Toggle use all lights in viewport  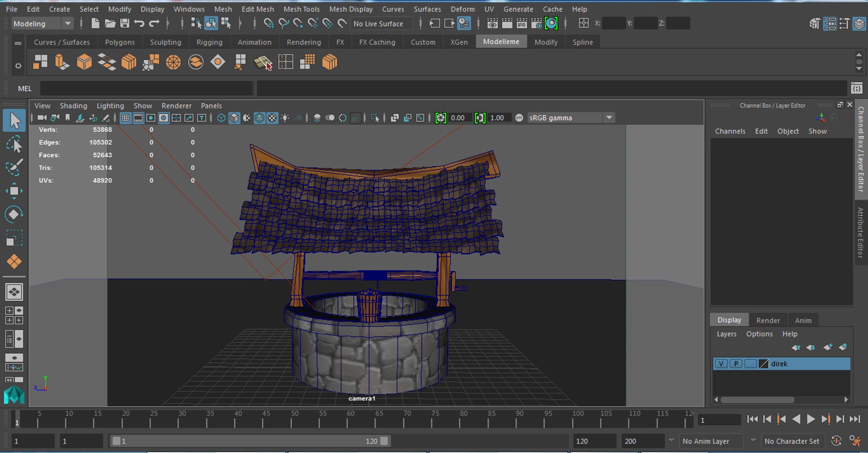[285, 118]
